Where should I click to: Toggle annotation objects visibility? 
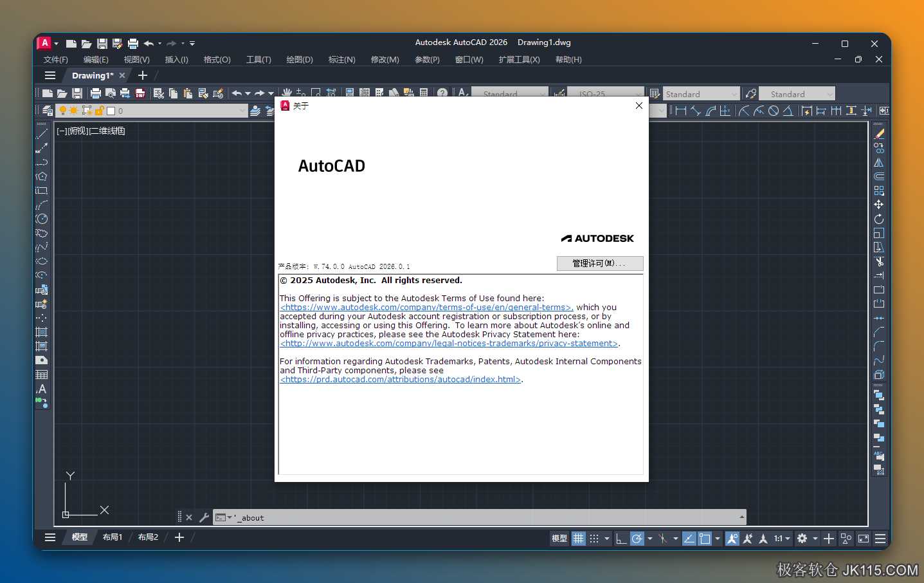coord(732,539)
